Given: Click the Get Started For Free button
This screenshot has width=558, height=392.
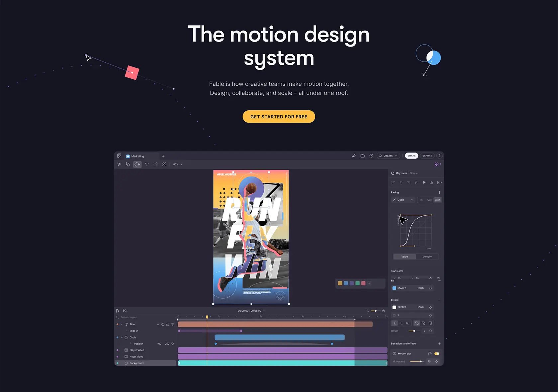Looking at the screenshot, I should (x=279, y=117).
